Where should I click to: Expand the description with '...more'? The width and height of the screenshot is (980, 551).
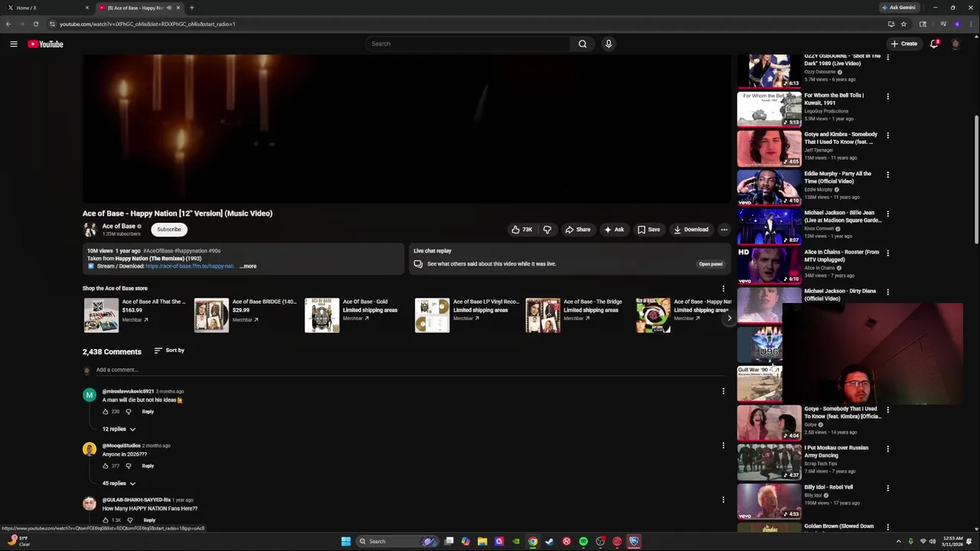click(248, 266)
